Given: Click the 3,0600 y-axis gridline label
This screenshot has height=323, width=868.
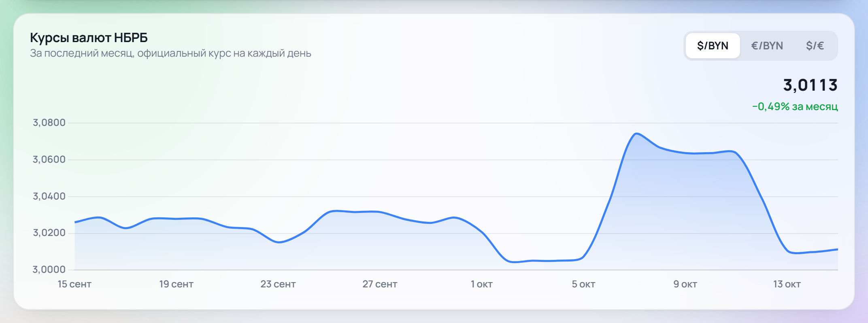Looking at the screenshot, I should coord(49,159).
